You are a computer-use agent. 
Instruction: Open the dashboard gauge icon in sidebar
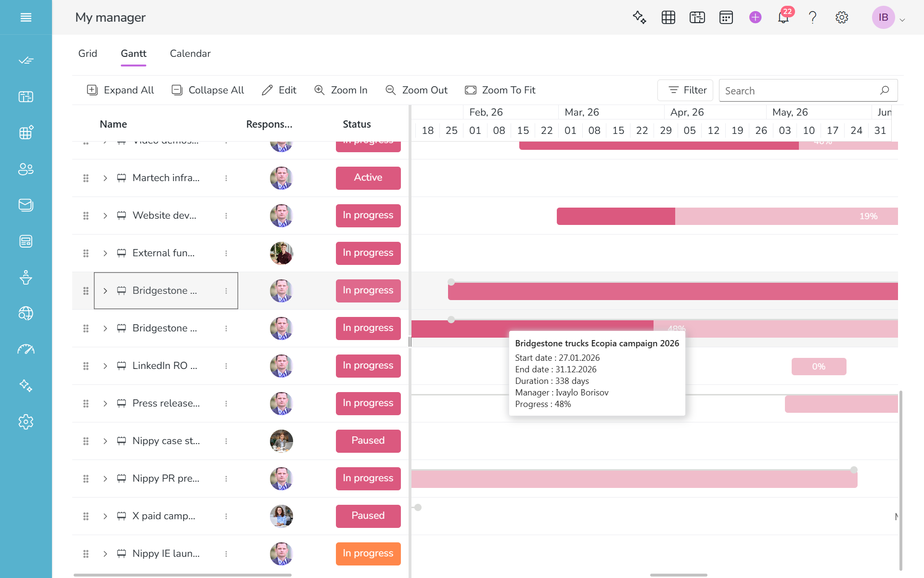(x=26, y=350)
